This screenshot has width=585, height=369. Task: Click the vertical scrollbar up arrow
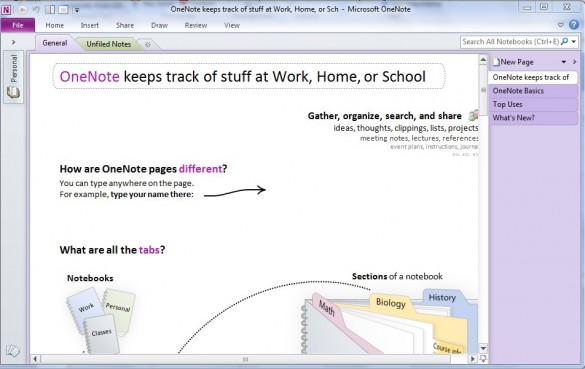point(483,60)
